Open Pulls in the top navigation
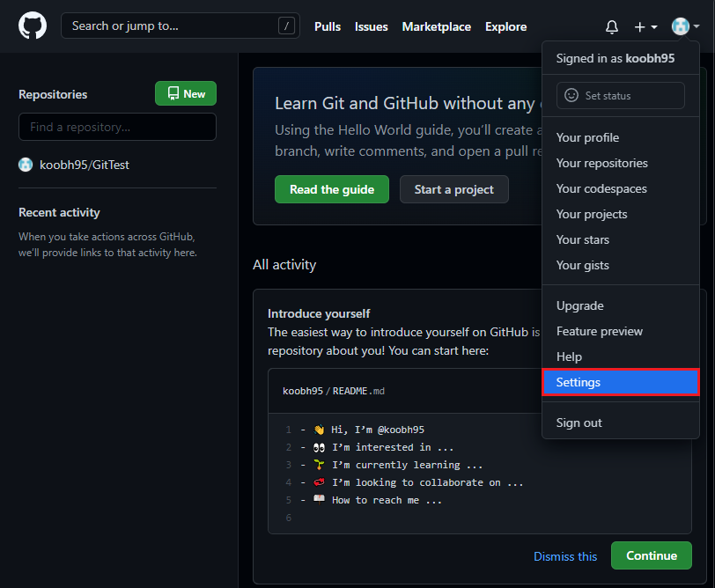The width and height of the screenshot is (715, 588). click(x=328, y=27)
